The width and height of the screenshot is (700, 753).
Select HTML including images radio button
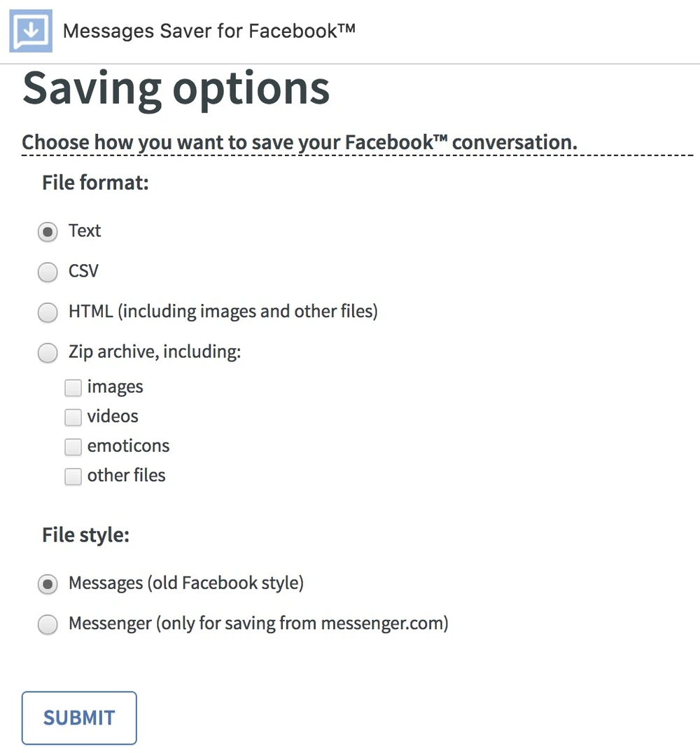point(48,312)
